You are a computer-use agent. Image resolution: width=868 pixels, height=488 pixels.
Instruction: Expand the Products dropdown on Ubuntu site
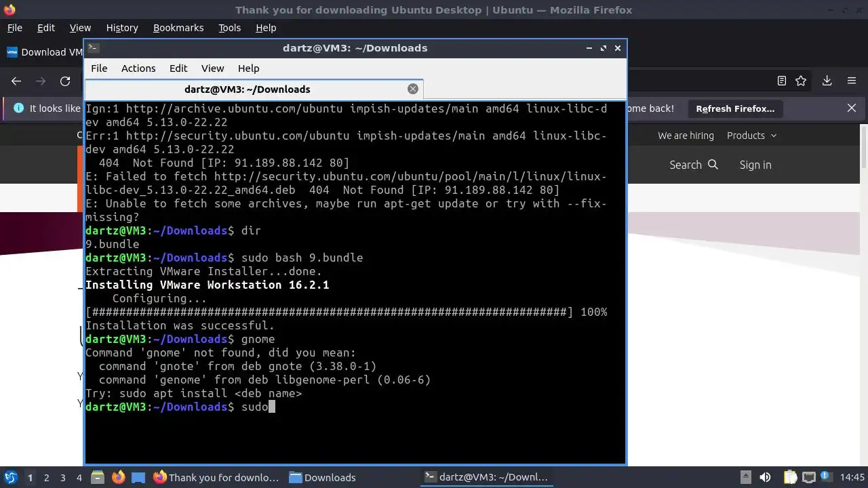click(x=752, y=136)
